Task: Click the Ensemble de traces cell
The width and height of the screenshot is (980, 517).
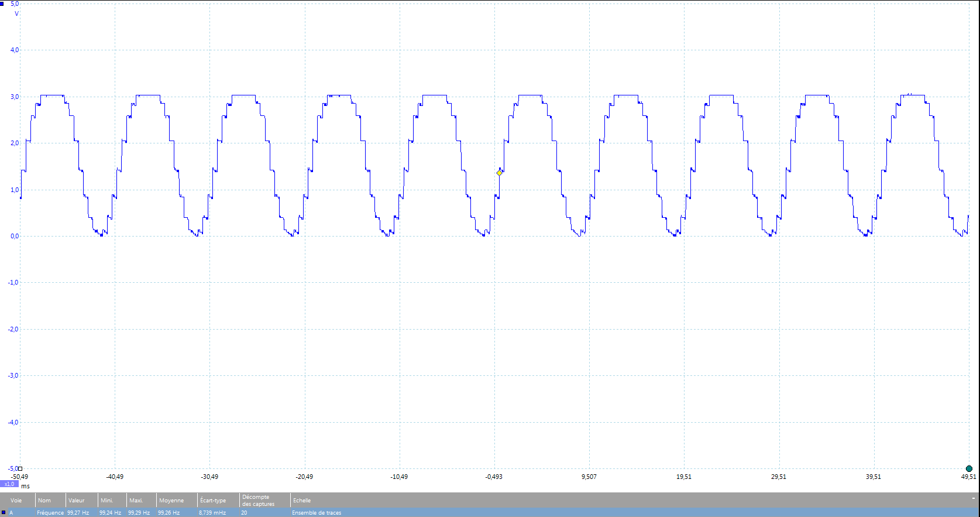Action: (317, 512)
